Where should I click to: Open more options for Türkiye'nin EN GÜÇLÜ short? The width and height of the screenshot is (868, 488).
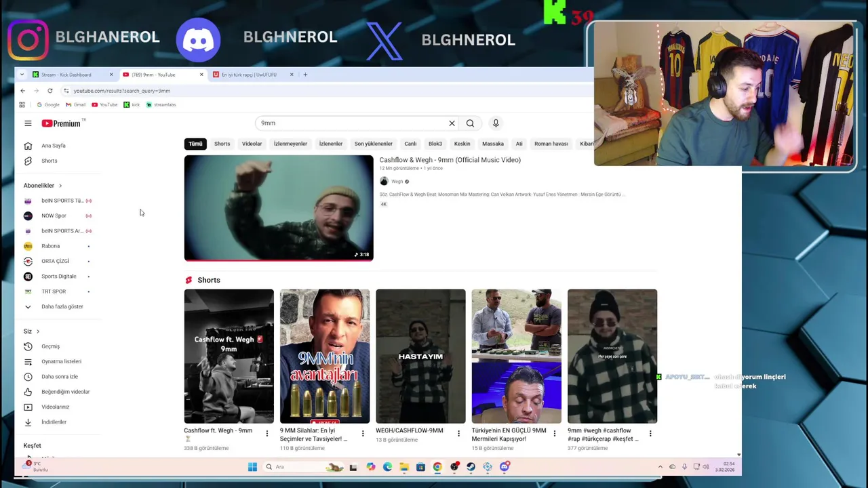pos(555,434)
